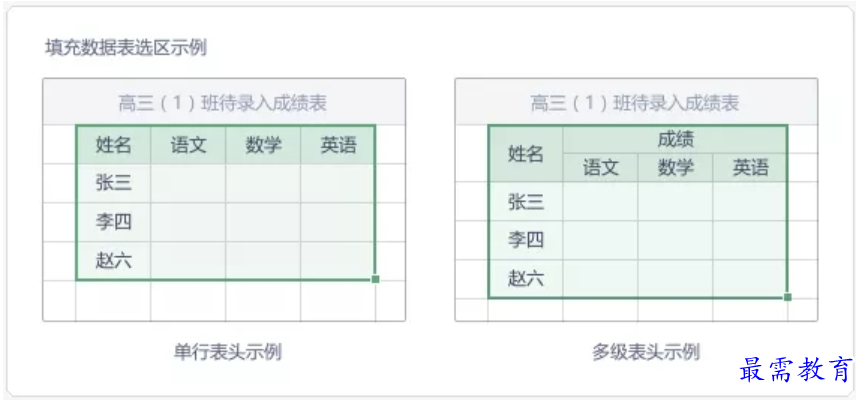Image resolution: width=861 pixels, height=401 pixels.
Task: Click the 张三 cell in the left table
Action: tap(114, 183)
